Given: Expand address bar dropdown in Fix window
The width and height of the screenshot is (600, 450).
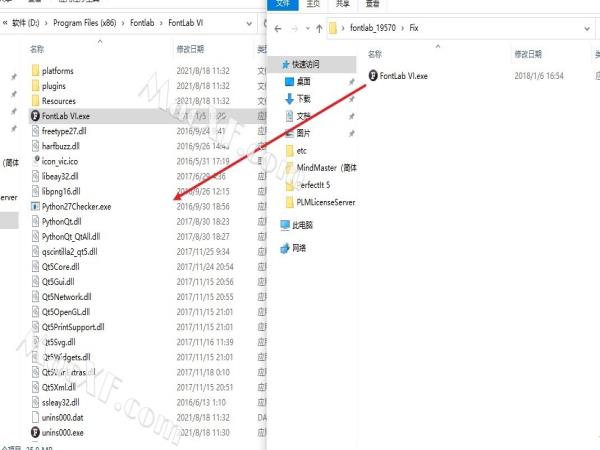Looking at the screenshot, I should (x=587, y=28).
